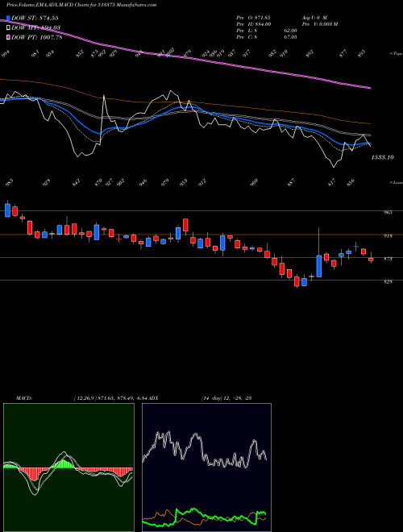The width and height of the screenshot is (403, 532).
Task: Click the Pre V: 0.003 M volume text
Action: click(x=319, y=23)
